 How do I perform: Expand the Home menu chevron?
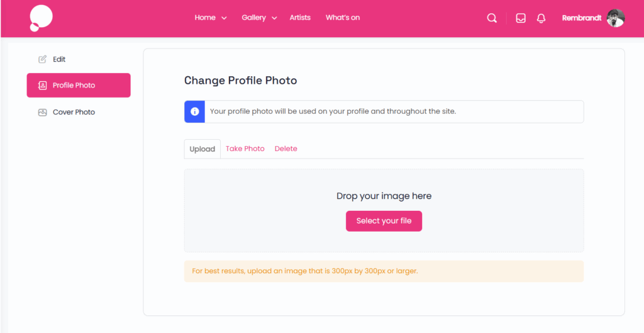pyautogui.click(x=225, y=18)
